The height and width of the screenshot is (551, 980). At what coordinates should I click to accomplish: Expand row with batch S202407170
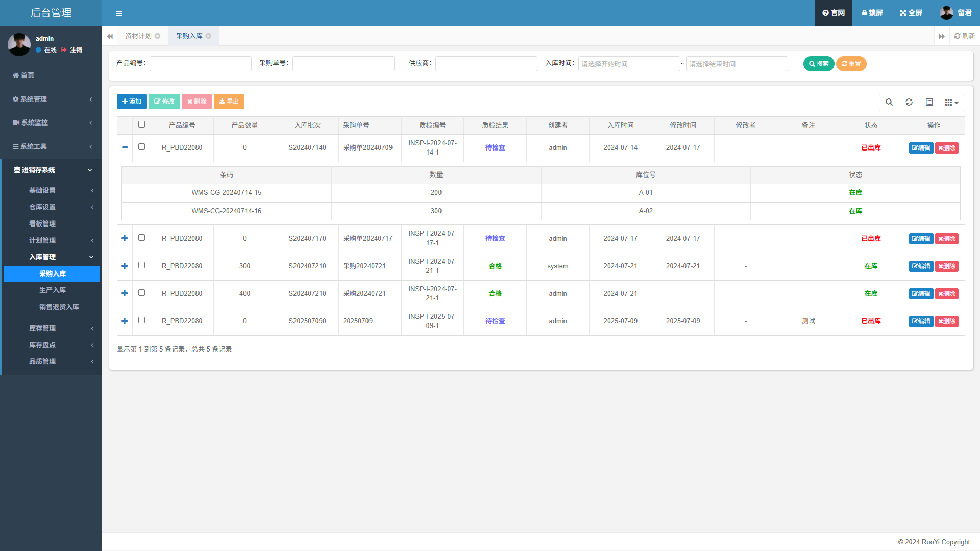(125, 238)
